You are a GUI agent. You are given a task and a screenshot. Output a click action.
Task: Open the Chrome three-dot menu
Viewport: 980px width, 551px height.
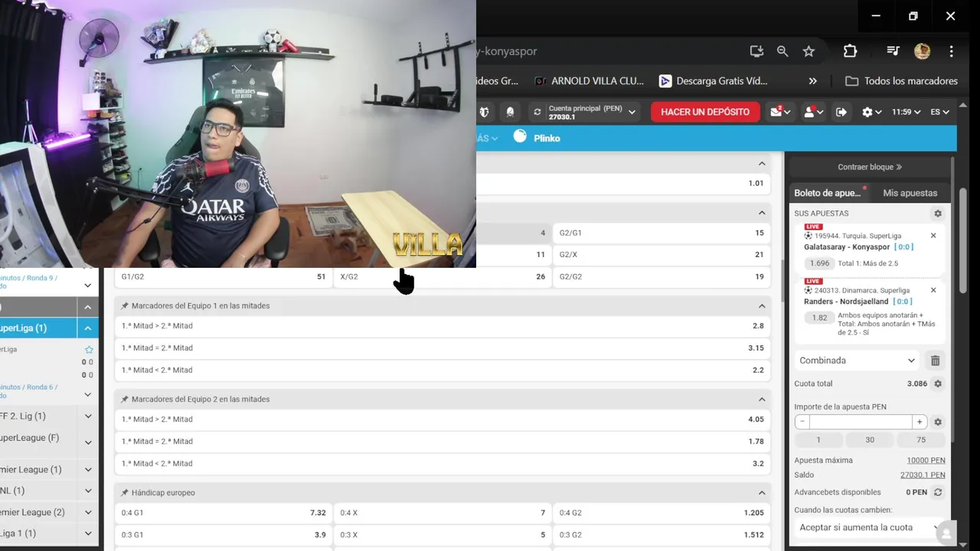951,51
